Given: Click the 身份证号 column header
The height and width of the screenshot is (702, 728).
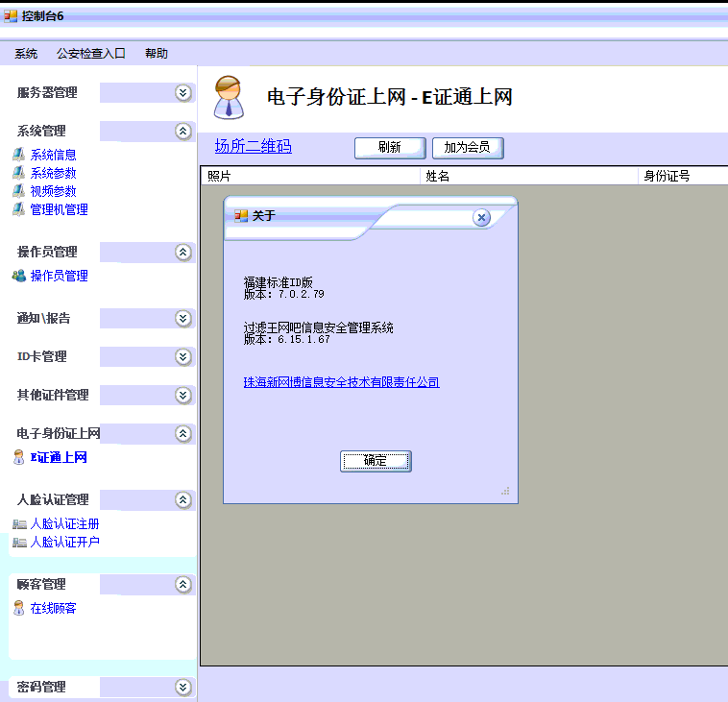Looking at the screenshot, I should 684,176.
